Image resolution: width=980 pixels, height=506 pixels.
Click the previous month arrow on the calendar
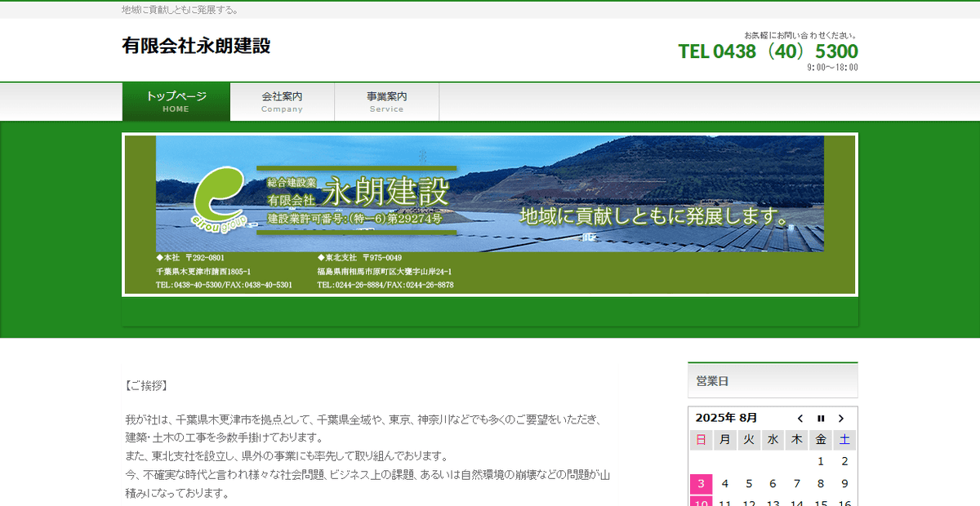tap(800, 418)
